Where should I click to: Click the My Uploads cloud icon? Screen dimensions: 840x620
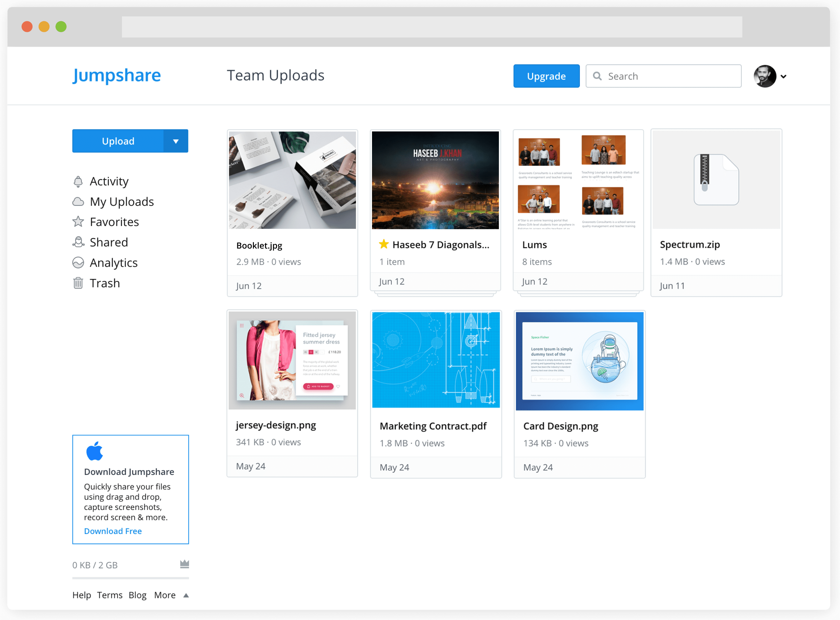tap(78, 202)
